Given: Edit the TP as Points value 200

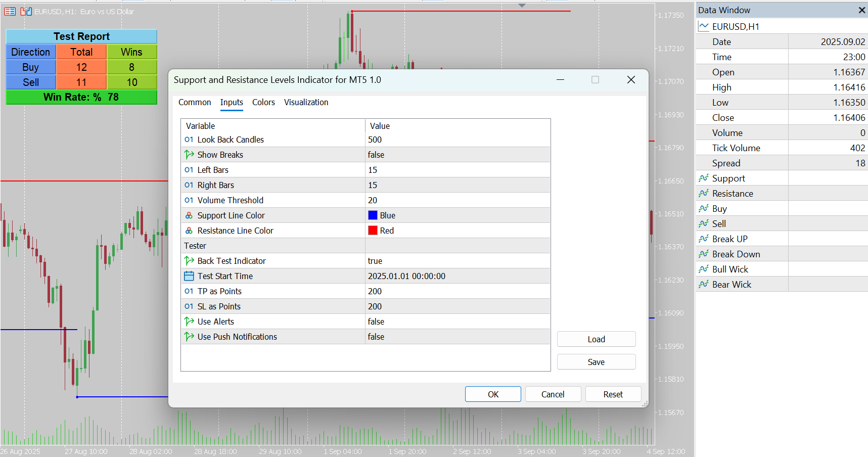Looking at the screenshot, I should tap(458, 291).
